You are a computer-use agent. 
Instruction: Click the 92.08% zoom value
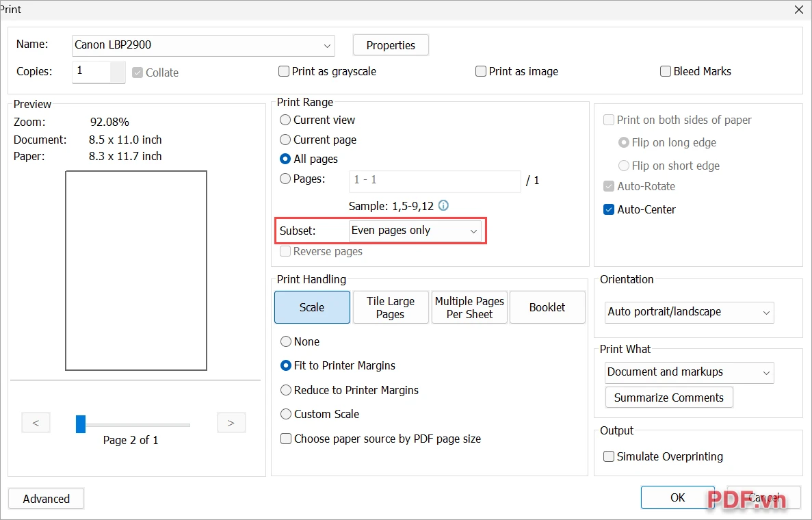point(109,122)
